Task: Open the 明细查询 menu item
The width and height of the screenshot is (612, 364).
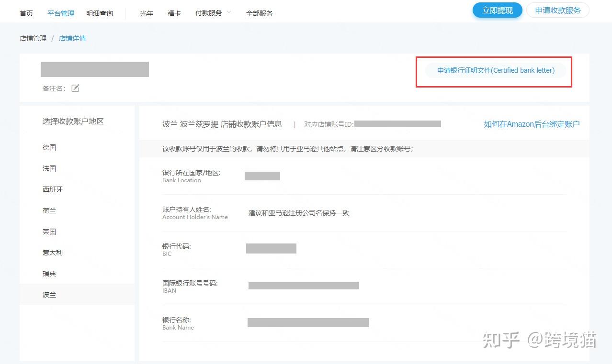Action: click(x=100, y=13)
